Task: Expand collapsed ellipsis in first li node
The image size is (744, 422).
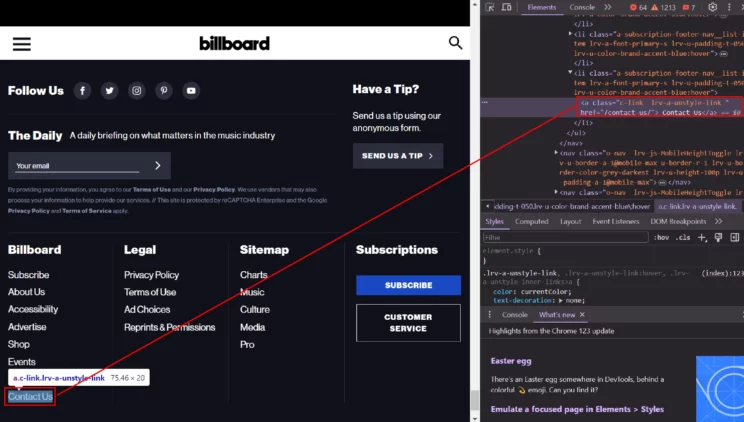Action: 724,54
